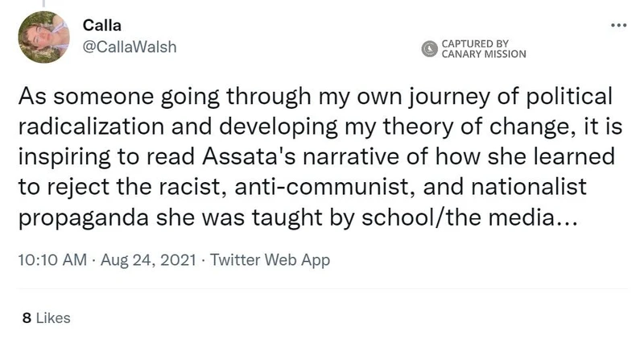Open the three-dot More options menu

pyautogui.click(x=618, y=26)
